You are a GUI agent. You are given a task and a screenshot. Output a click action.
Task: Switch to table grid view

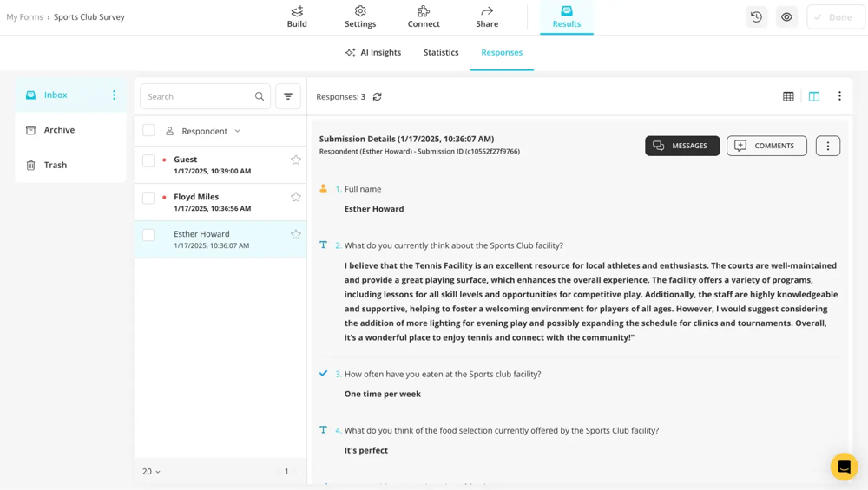tap(788, 96)
